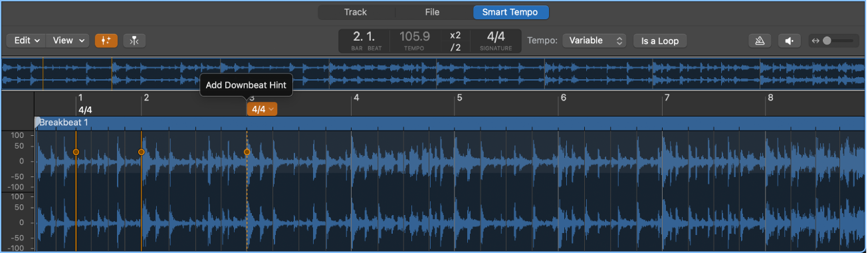Toggle the speaker preview icon button
The image size is (868, 253).
click(x=789, y=41)
